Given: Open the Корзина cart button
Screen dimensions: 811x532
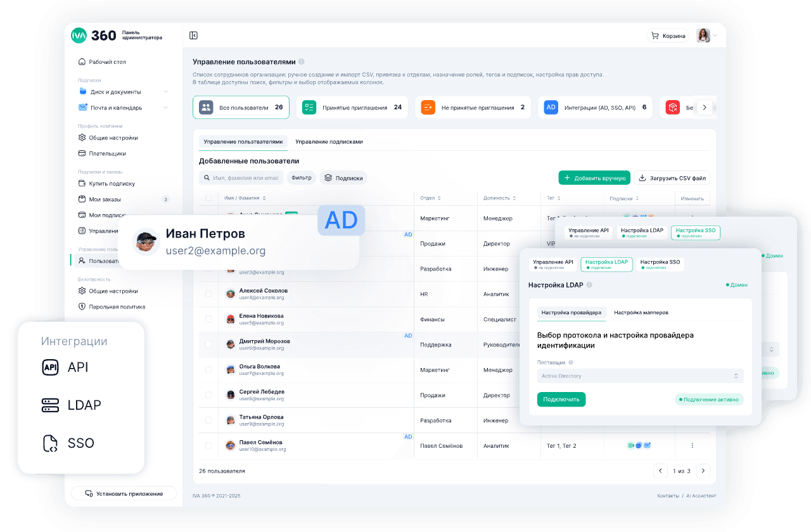Looking at the screenshot, I should pos(668,35).
